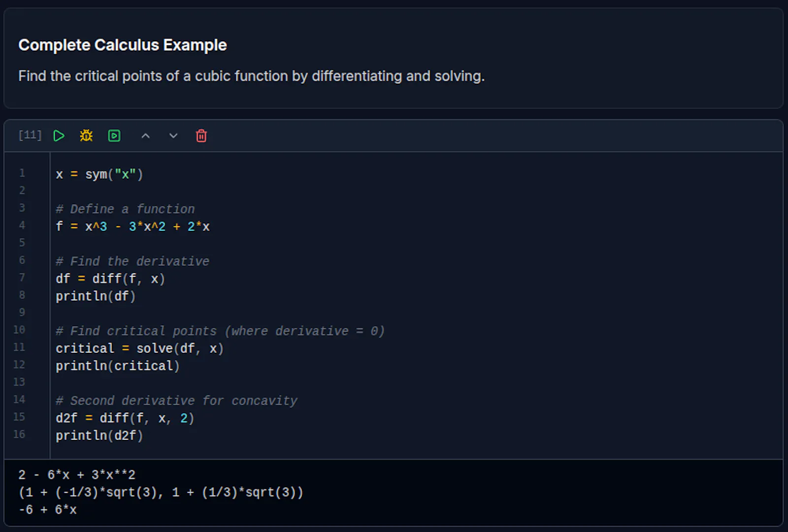Click code line x = sym("x")

coord(99,175)
